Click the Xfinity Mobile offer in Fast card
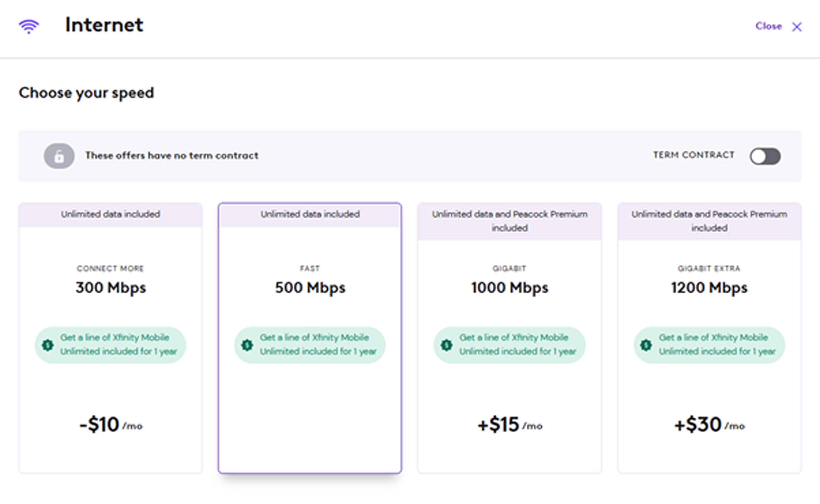820x504 pixels. [317, 345]
